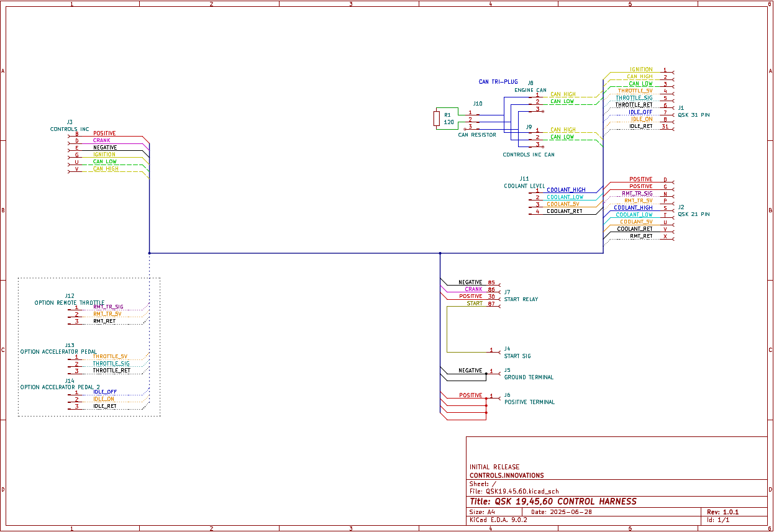The image size is (774, 532).
Task: Select the CONTROLS INC CAN label under J9
Action: click(x=528, y=155)
